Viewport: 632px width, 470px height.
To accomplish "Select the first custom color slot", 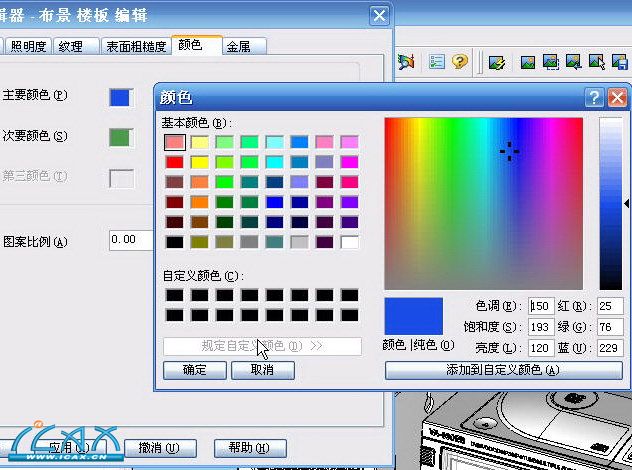I will 175,295.
